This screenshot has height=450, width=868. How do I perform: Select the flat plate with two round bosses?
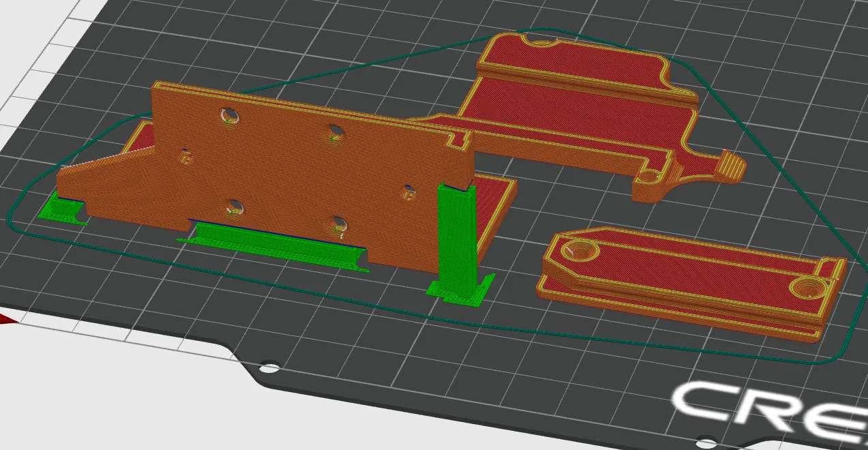pyautogui.click(x=692, y=282)
